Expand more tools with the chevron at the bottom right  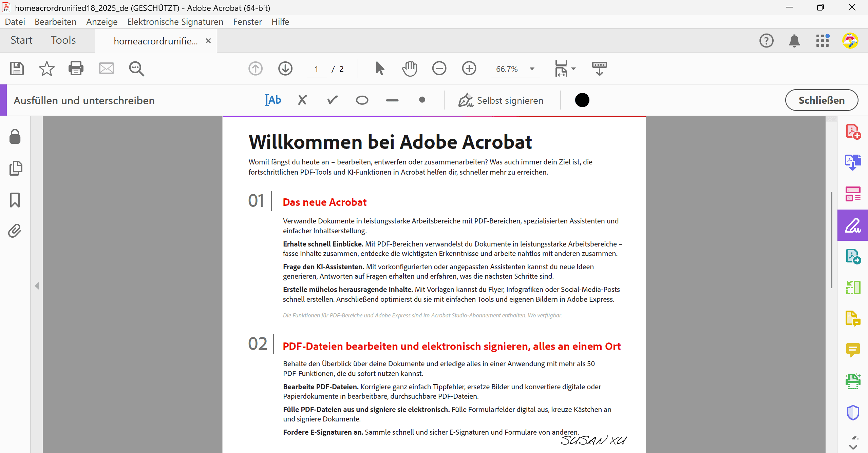pyautogui.click(x=853, y=448)
